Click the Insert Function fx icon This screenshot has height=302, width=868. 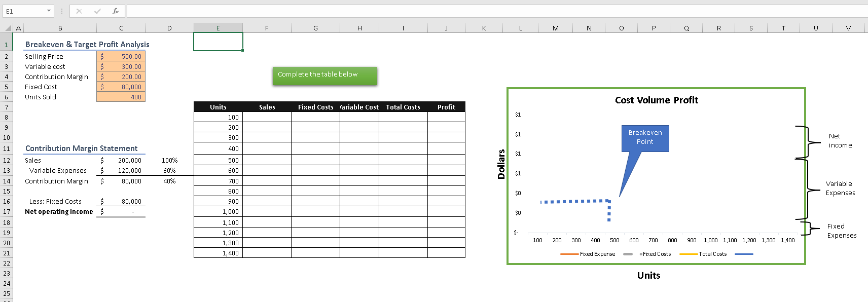click(116, 11)
